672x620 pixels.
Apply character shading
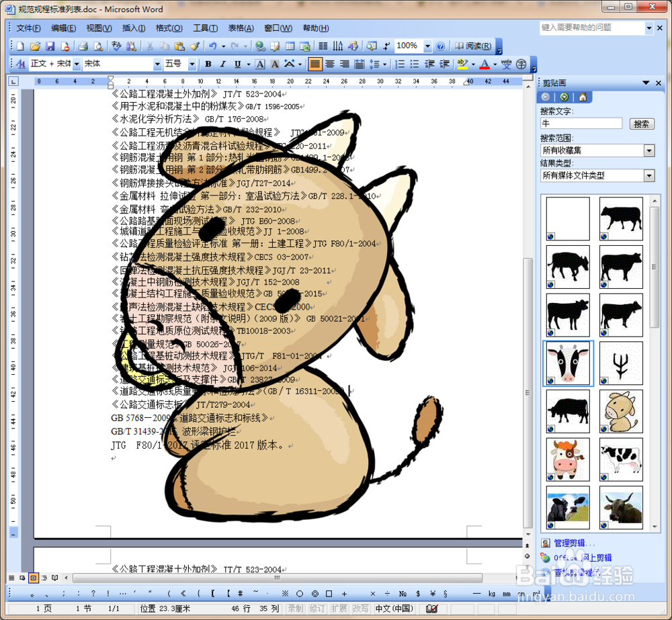275,64
